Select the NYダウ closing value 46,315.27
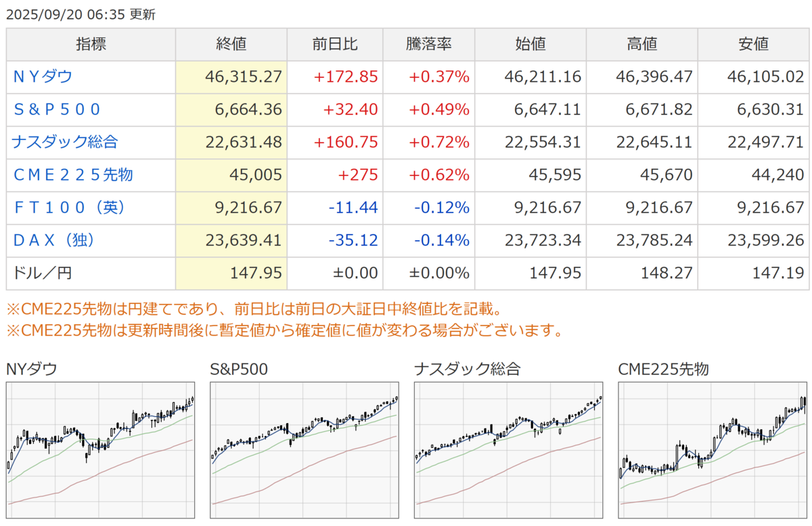The height and width of the screenshot is (526, 812). pos(244,77)
